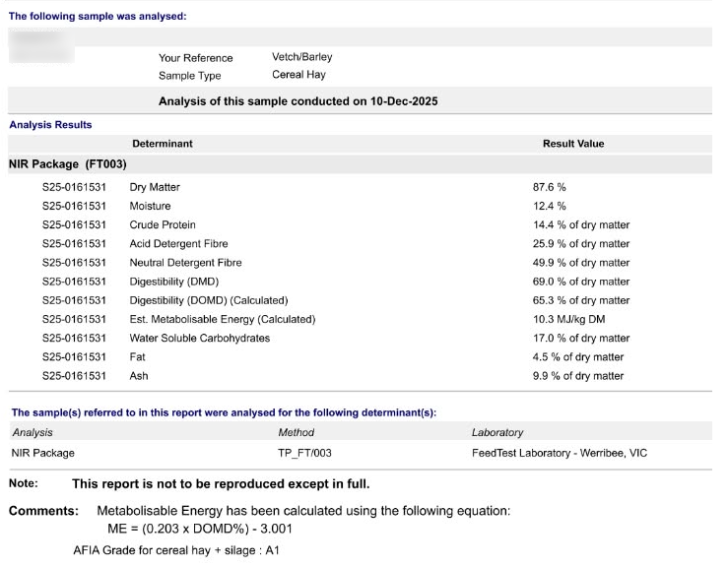Click the Neutral Detergent Fibre label
The height and width of the screenshot is (567, 728).
click(x=185, y=263)
